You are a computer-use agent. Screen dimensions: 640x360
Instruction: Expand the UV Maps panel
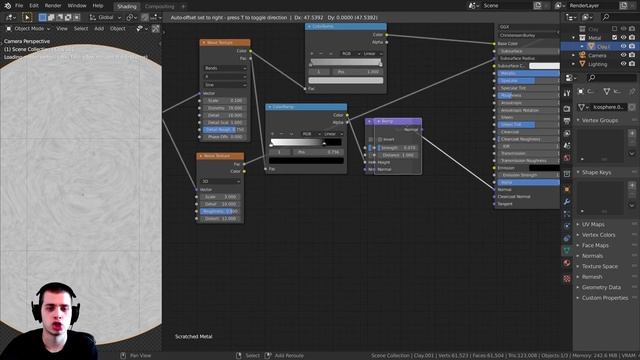[593, 224]
